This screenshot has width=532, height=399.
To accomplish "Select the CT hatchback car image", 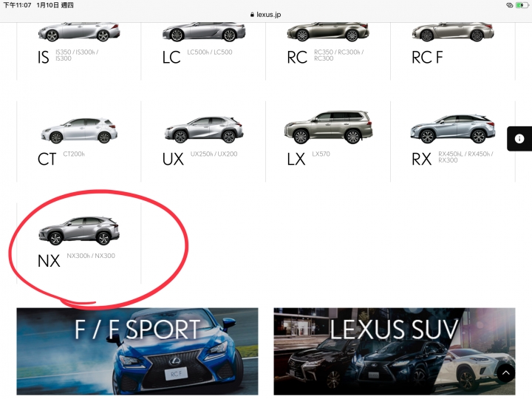I will point(79,130).
